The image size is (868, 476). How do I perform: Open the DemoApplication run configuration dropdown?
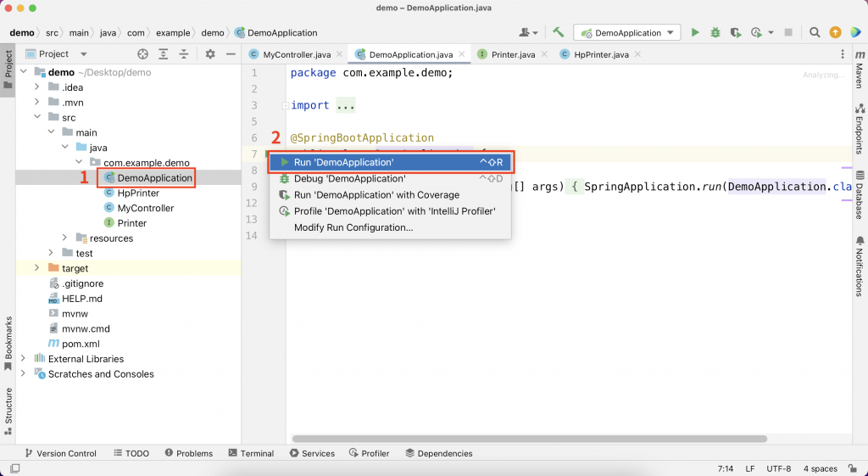click(x=627, y=33)
